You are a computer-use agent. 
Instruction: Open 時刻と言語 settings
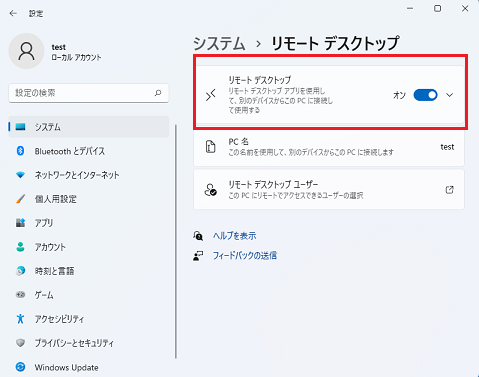pos(89,271)
